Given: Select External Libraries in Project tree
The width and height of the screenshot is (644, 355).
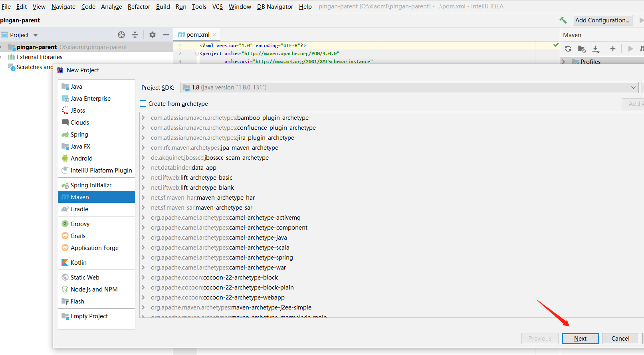Looking at the screenshot, I should [40, 57].
